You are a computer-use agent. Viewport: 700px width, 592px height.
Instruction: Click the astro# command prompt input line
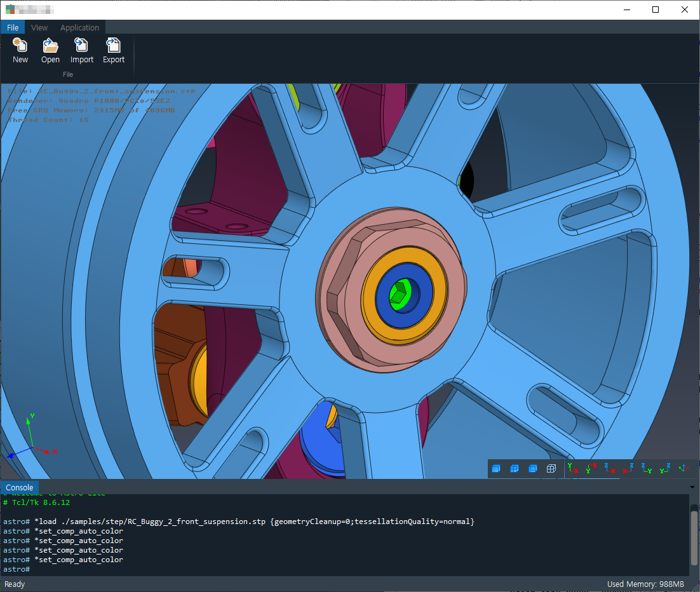16,569
